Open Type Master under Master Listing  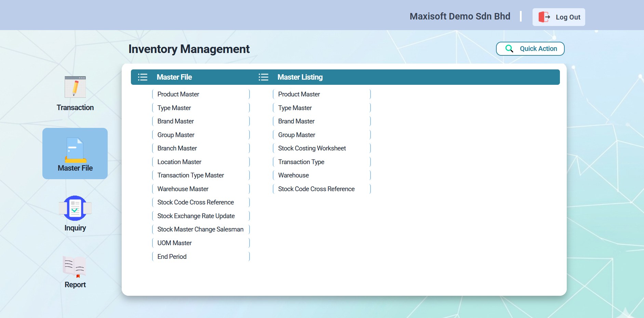(x=322, y=108)
